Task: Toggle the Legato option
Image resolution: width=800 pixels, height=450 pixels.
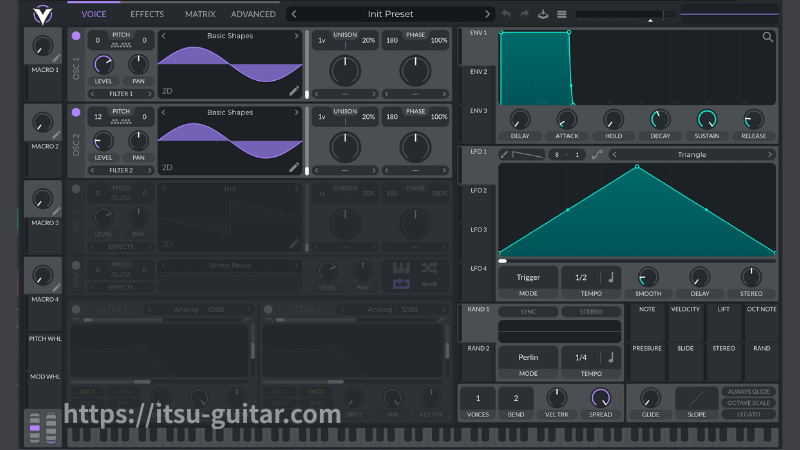Action: [x=748, y=414]
